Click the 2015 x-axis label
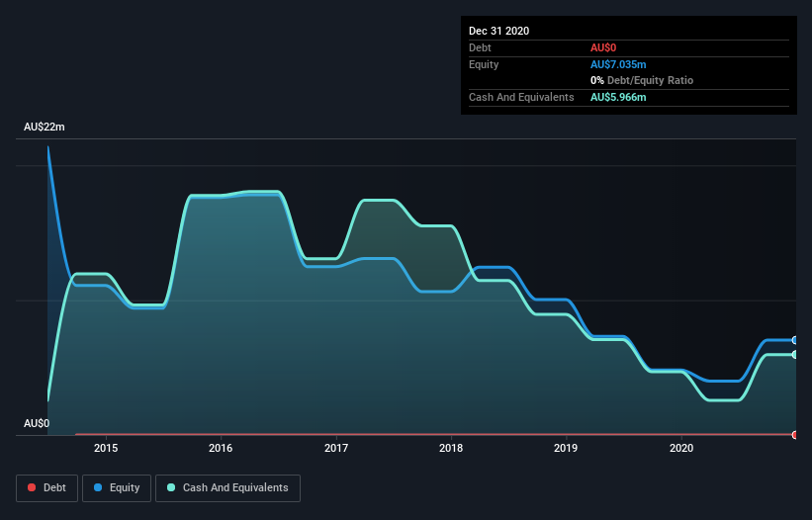The image size is (812, 520). pyautogui.click(x=106, y=448)
